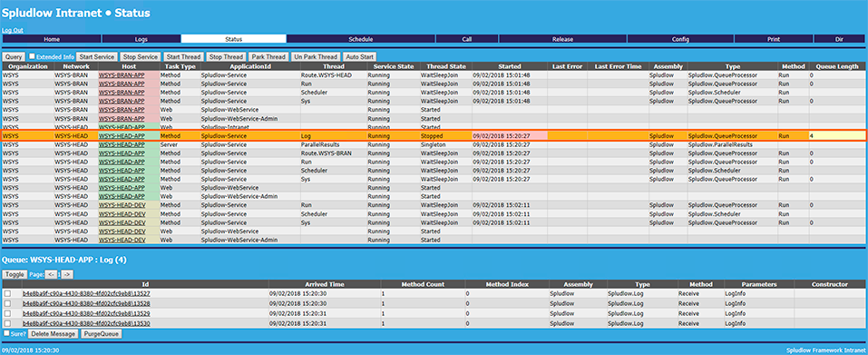Click the Log thread name cell

point(333,135)
